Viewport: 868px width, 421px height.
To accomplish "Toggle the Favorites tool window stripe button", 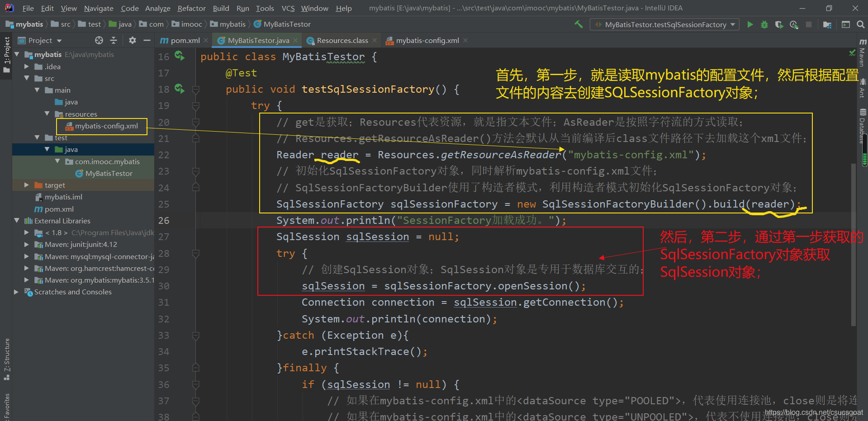I will click(x=6, y=406).
